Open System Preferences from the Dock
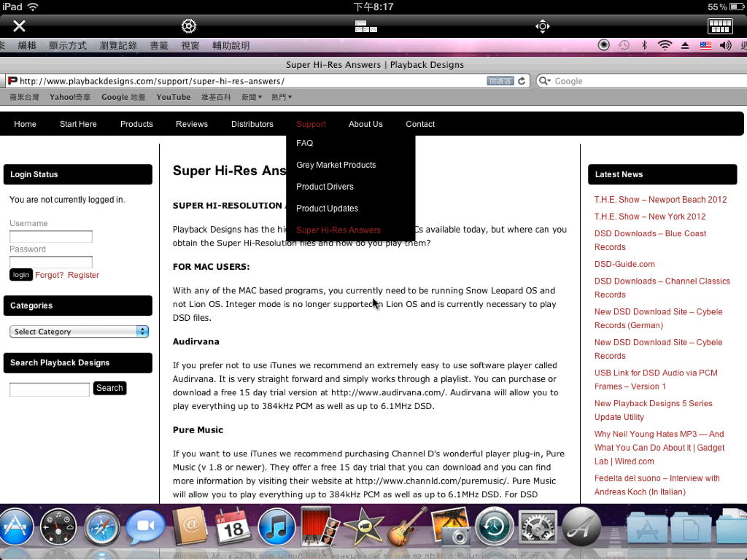The image size is (747, 560). [x=538, y=527]
